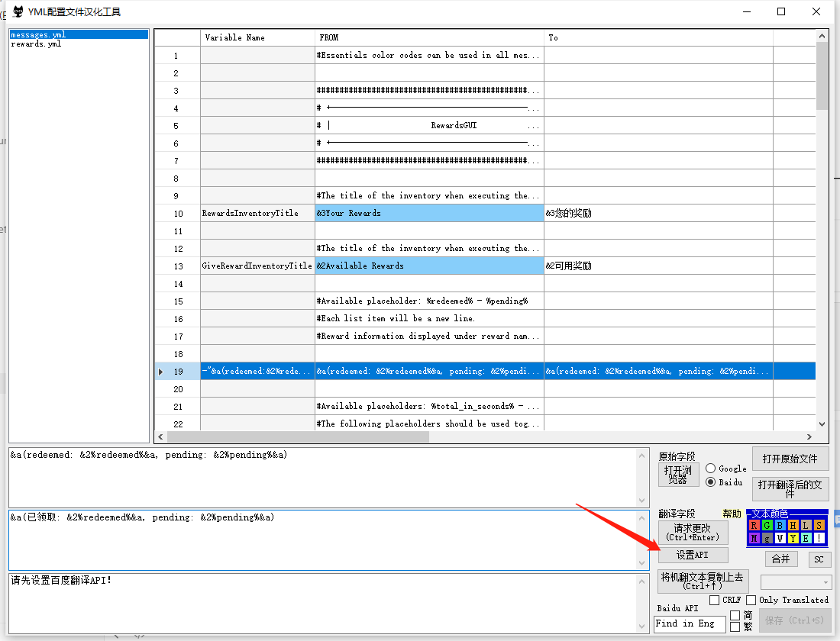Select the Google translation radio button
Viewport: 840px width, 641px height.
(x=711, y=469)
